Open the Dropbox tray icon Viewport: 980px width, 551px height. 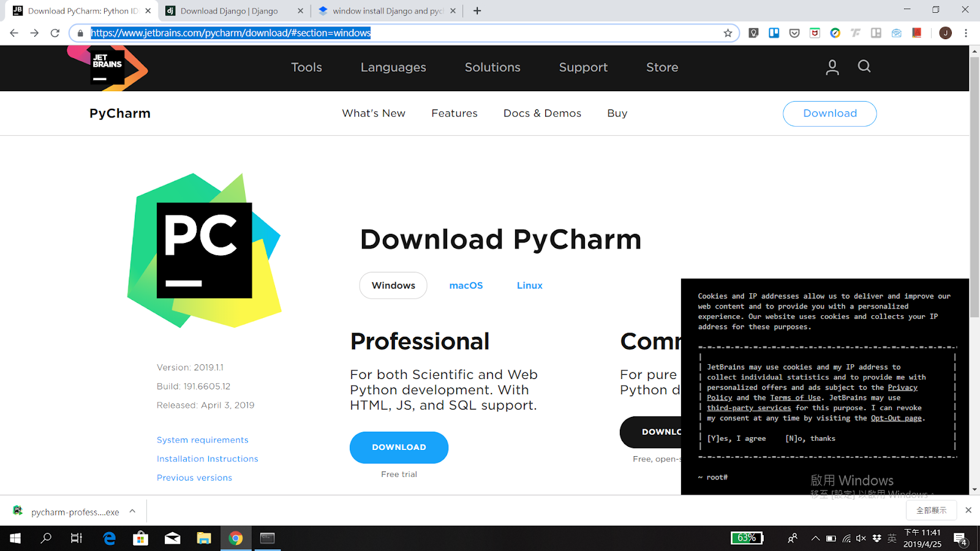pyautogui.click(x=876, y=538)
